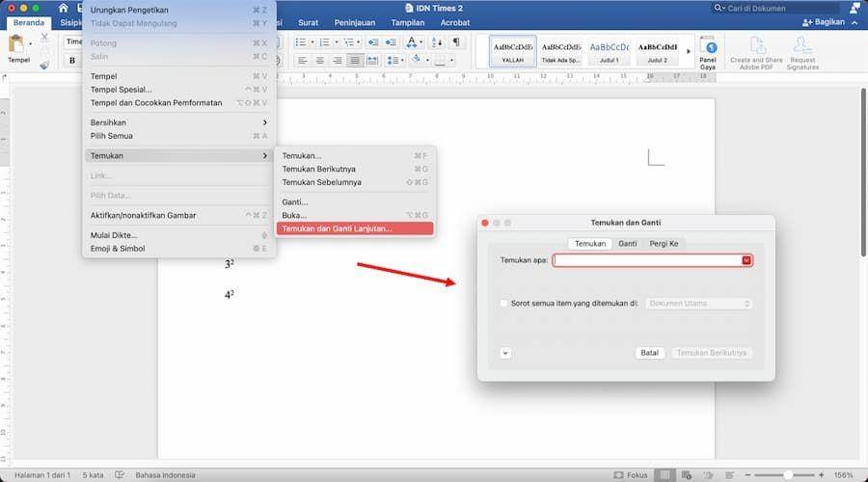Toggle Fokus mode in status bar
The image size is (868, 482).
coord(631,475)
